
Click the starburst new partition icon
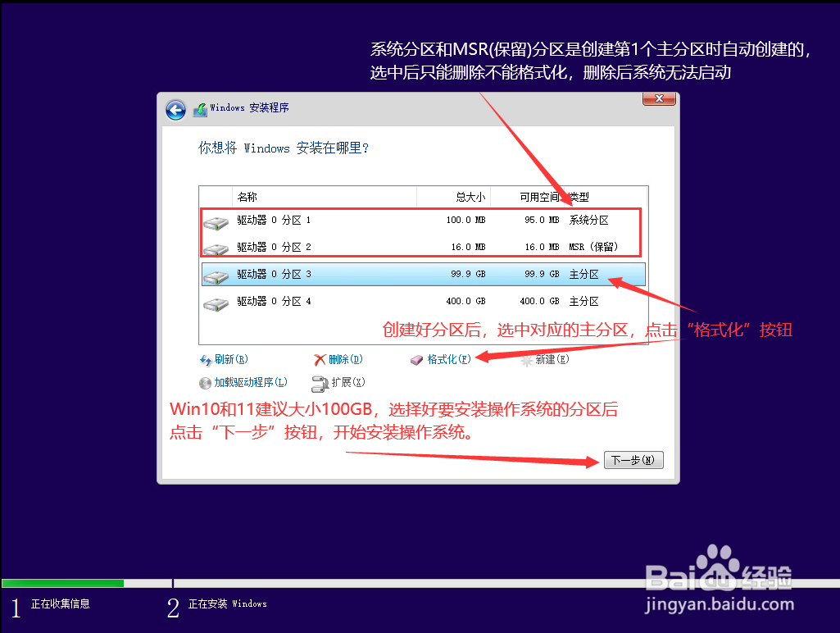tap(527, 361)
